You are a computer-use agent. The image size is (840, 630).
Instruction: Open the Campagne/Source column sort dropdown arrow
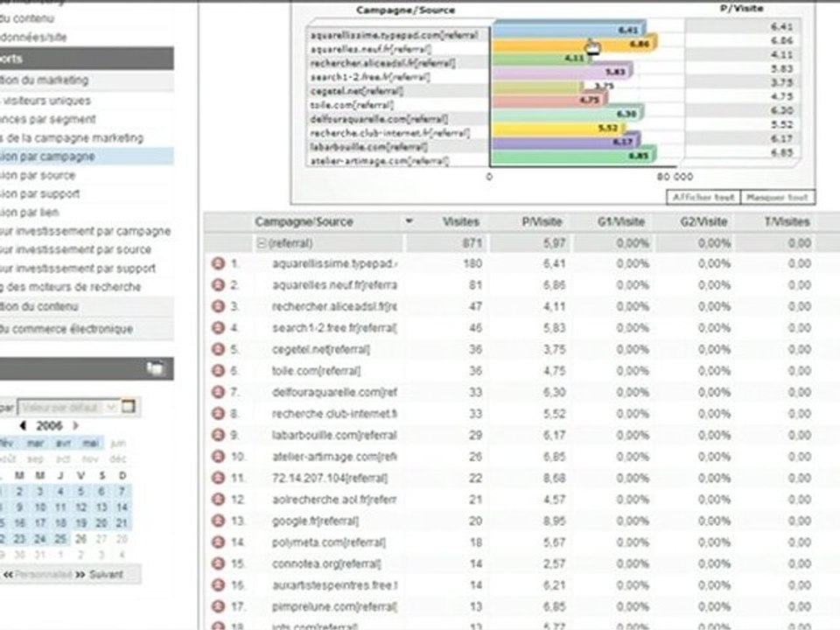[409, 220]
